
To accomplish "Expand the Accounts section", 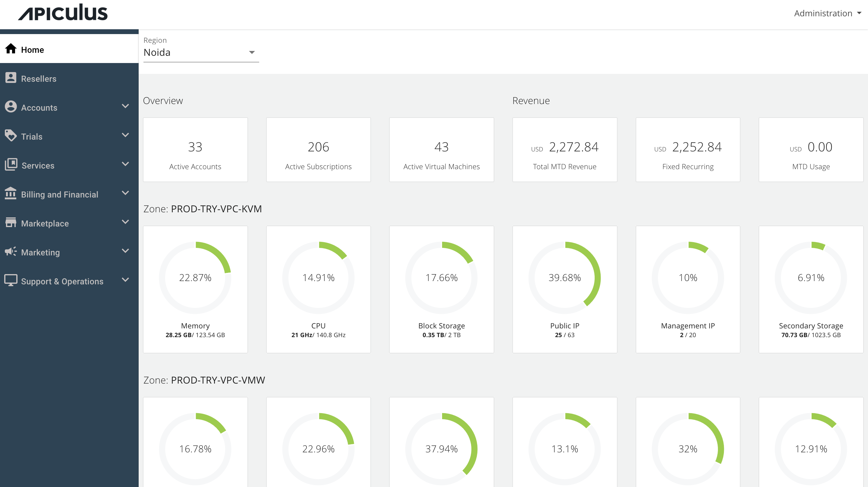I will (x=125, y=106).
